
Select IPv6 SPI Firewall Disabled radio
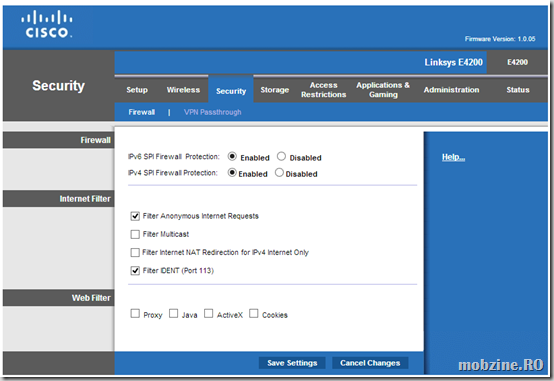coord(281,156)
